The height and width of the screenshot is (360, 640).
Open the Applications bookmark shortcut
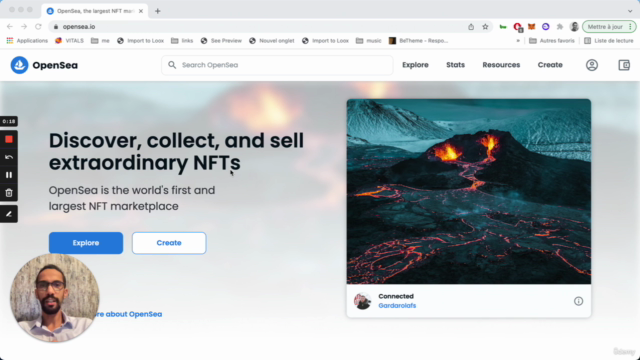pyautogui.click(x=27, y=41)
